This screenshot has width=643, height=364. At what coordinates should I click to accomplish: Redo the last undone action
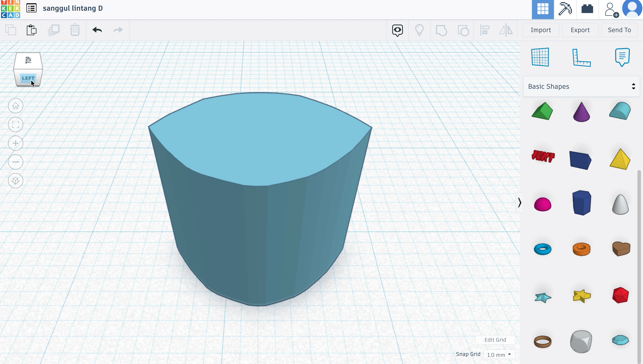(x=118, y=30)
